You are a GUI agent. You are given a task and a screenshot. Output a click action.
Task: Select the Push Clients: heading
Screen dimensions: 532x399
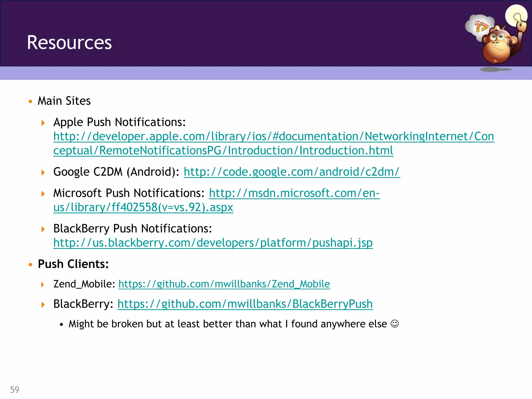pos(73,264)
